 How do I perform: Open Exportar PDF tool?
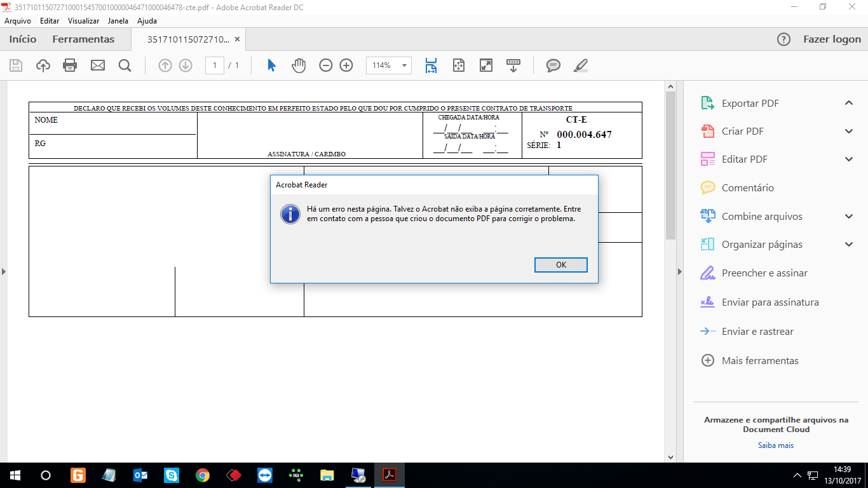click(x=750, y=103)
